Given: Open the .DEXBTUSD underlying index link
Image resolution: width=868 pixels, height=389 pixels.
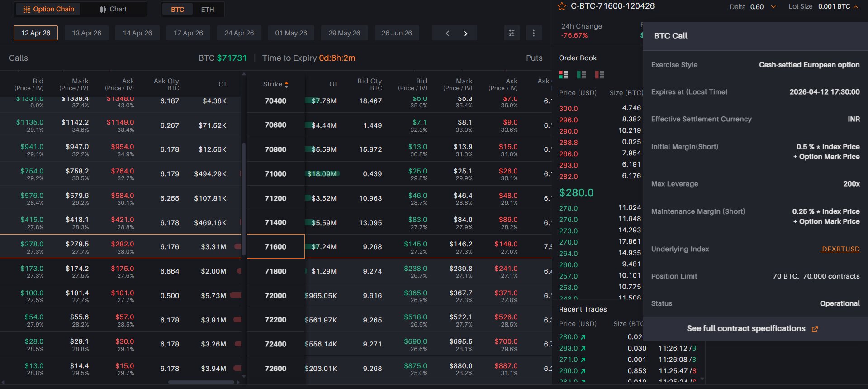Looking at the screenshot, I should [x=840, y=249].
